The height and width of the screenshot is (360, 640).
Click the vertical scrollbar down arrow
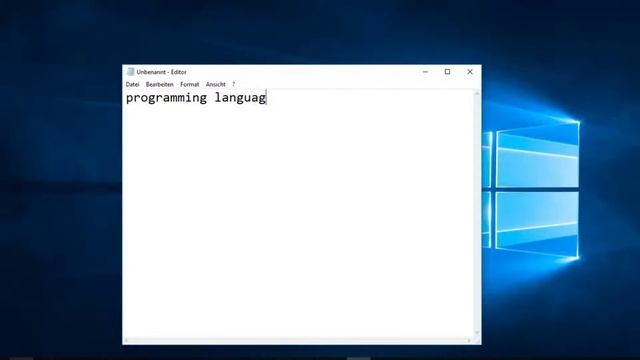477,333
